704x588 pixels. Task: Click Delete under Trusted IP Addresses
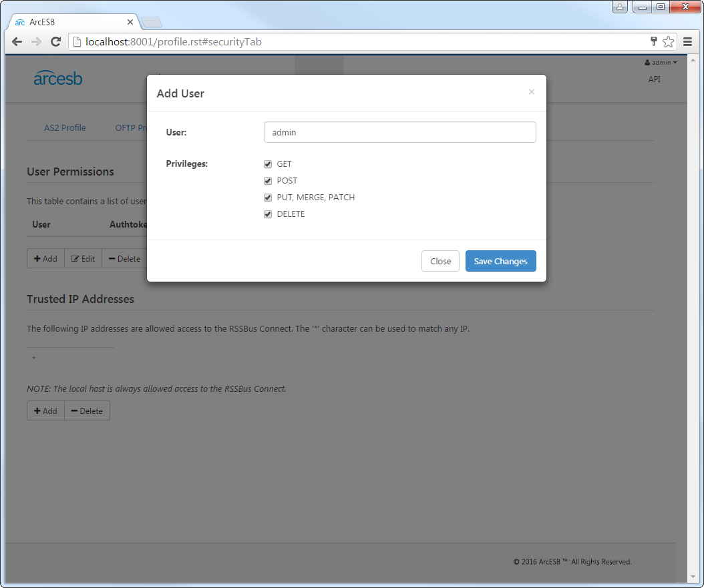[87, 411]
